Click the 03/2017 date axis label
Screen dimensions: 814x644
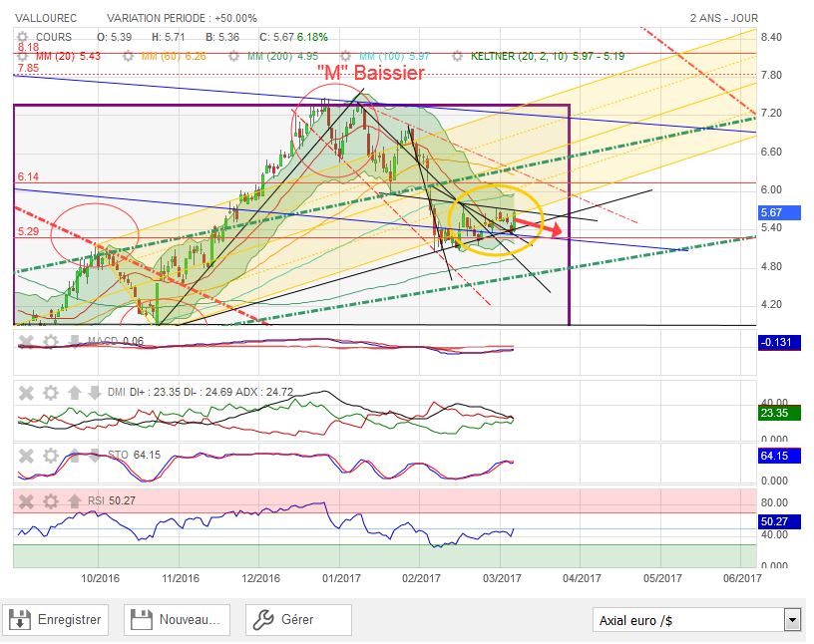(x=502, y=578)
